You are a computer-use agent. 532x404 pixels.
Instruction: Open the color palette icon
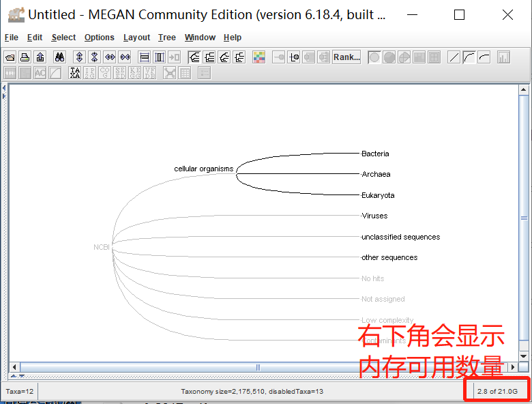tap(259, 57)
